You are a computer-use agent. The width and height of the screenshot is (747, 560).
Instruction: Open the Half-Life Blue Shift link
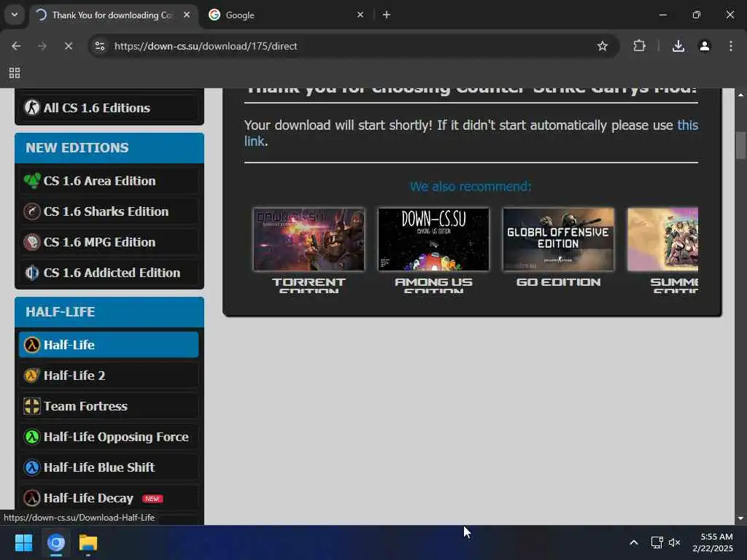(x=109, y=467)
